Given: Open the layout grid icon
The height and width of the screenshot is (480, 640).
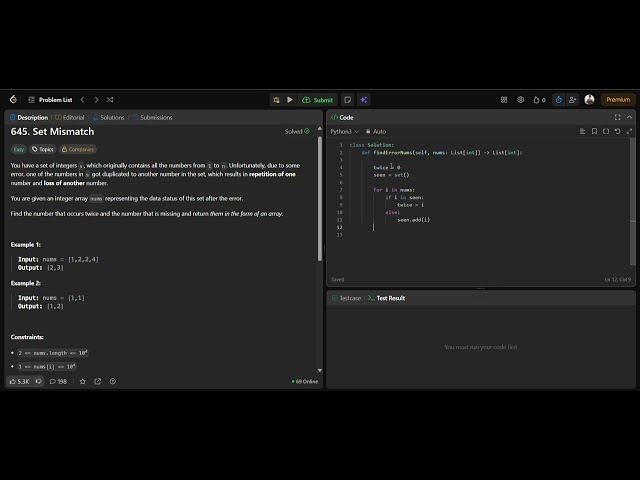Looking at the screenshot, I should point(504,100).
